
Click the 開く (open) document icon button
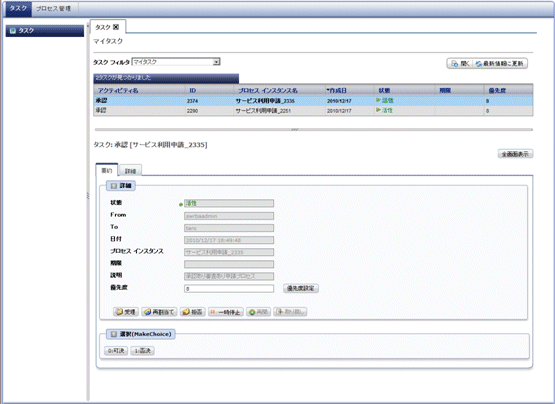point(460,64)
